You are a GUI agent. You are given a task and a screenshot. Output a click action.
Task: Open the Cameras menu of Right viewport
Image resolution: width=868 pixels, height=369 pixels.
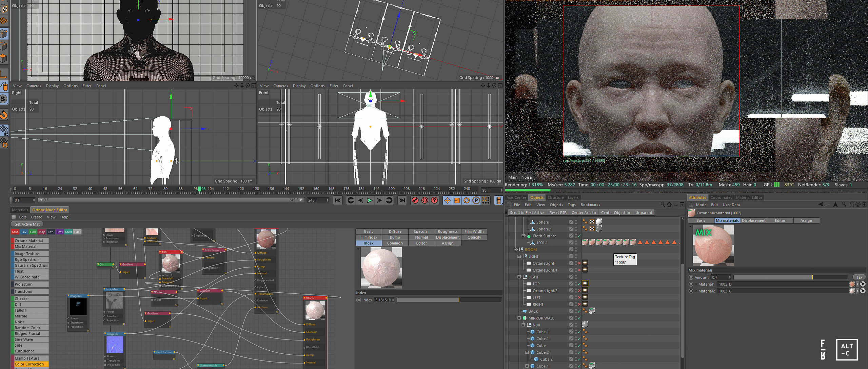pyautogui.click(x=34, y=86)
